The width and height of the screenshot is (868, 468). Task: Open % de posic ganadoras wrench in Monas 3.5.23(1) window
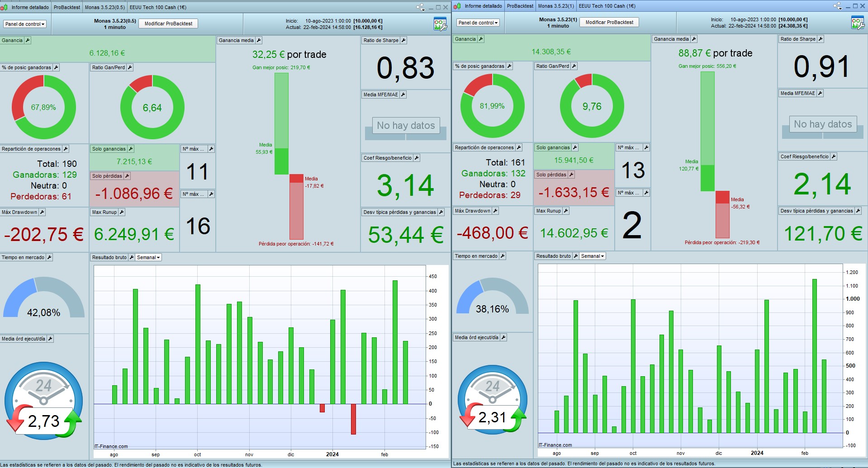509,66
